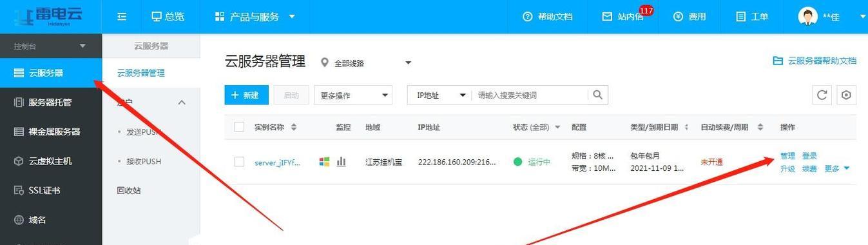This screenshot has height=245, width=868.
Task: Click the user avatar icon
Action: pyautogui.click(x=807, y=16)
